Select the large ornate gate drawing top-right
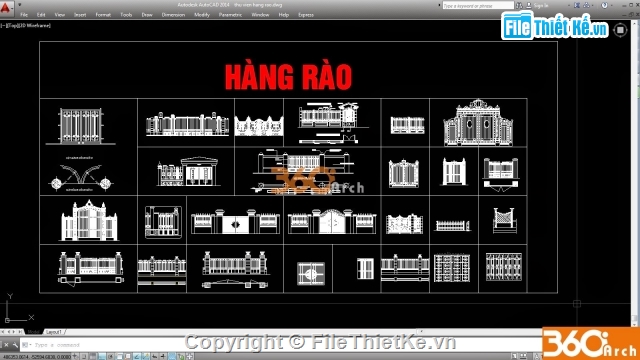This screenshot has width=640, height=360. coord(478,122)
